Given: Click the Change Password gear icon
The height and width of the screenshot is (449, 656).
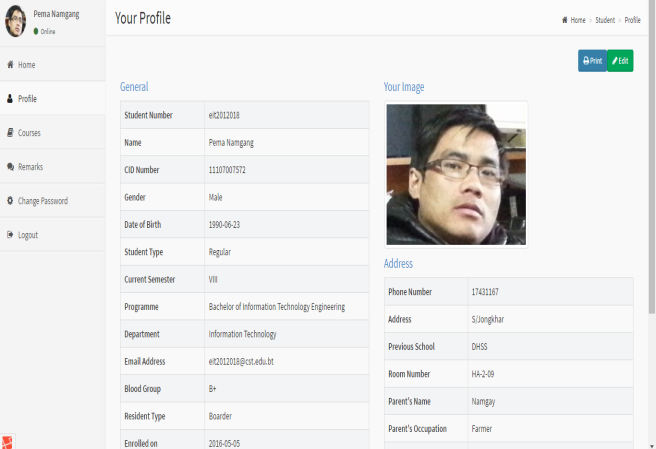Looking at the screenshot, I should (x=10, y=201).
